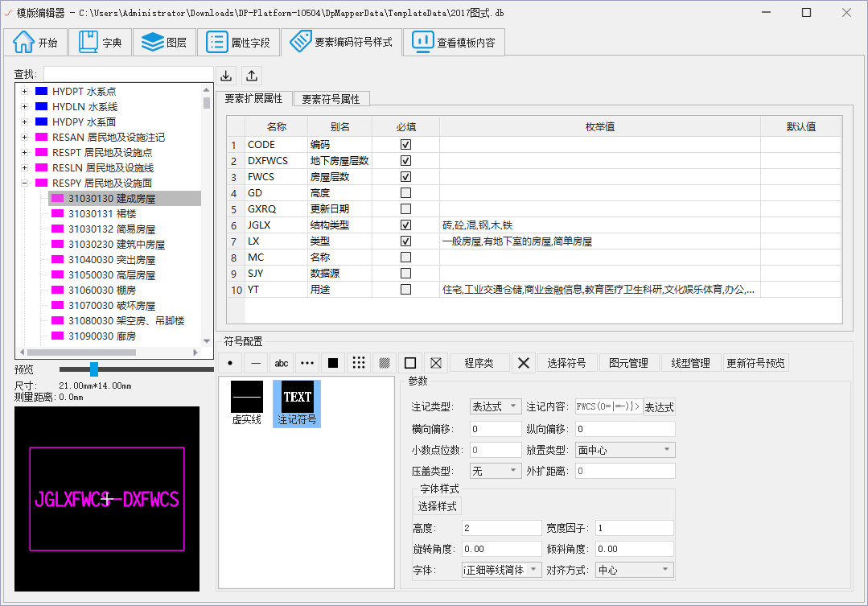This screenshot has height=606, width=868.
Task: Open the 注记类型 dropdown
Action: pyautogui.click(x=496, y=406)
